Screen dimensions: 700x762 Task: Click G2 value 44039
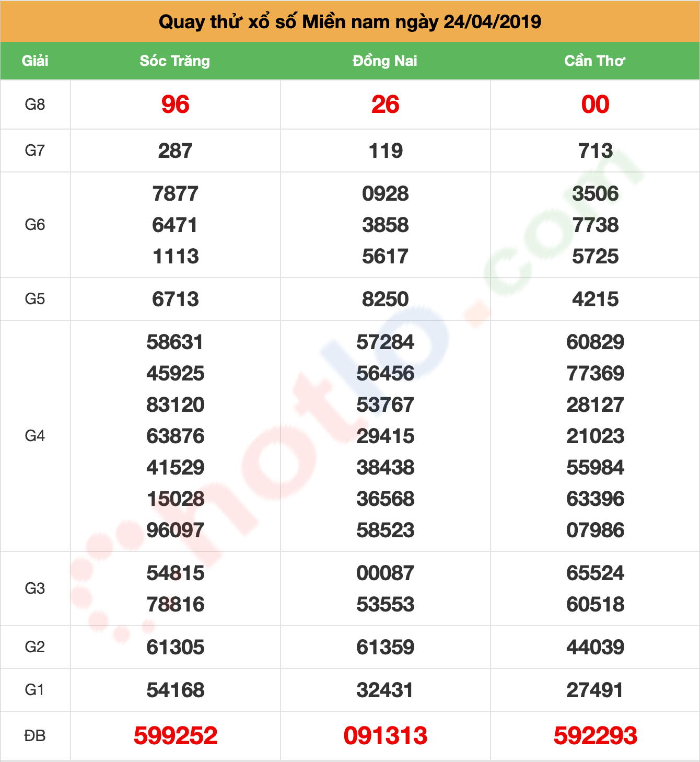pyautogui.click(x=596, y=648)
